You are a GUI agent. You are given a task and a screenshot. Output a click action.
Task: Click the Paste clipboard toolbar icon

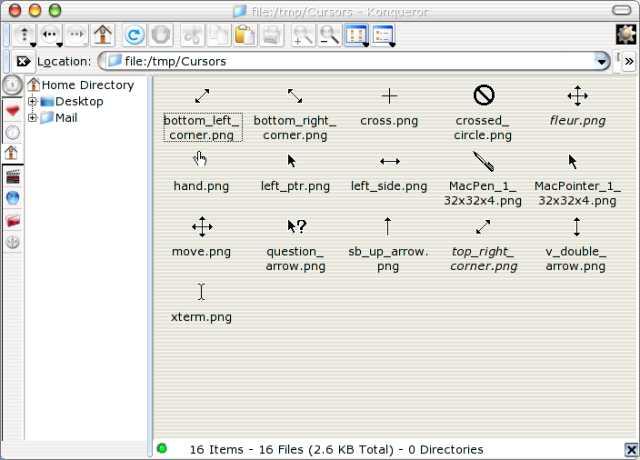pos(245,35)
